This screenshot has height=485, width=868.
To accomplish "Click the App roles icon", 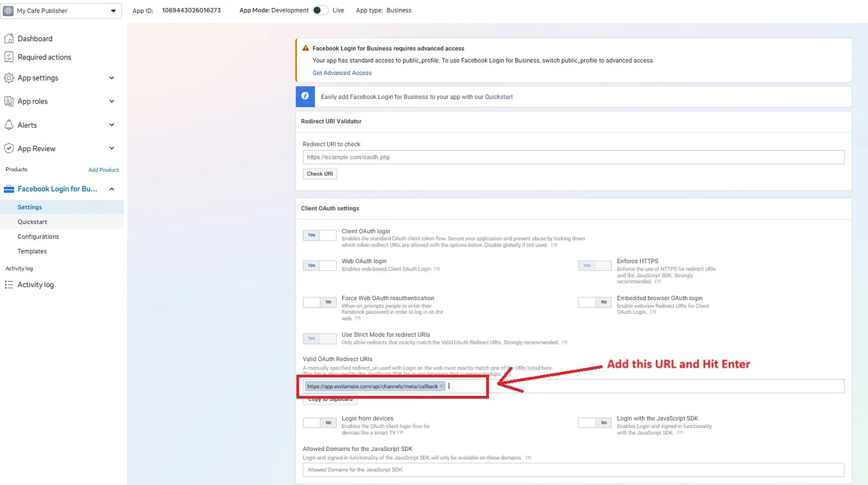I will click(9, 101).
